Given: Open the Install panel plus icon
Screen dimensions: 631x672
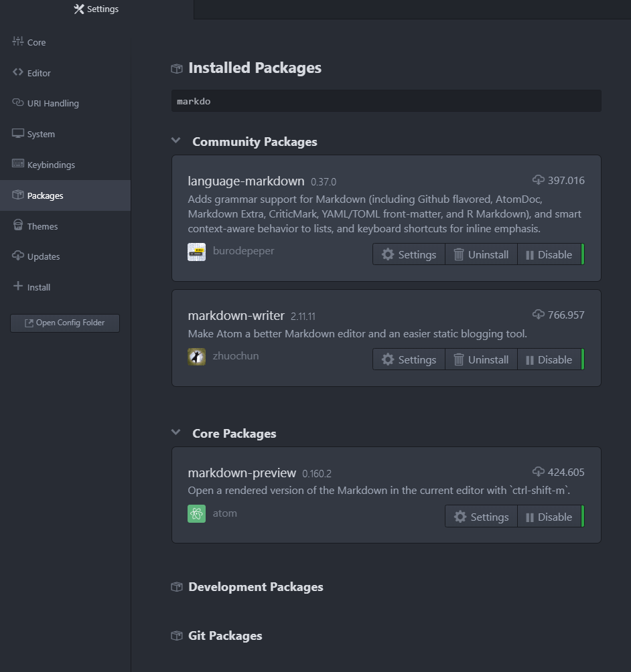Looking at the screenshot, I should tap(17, 286).
